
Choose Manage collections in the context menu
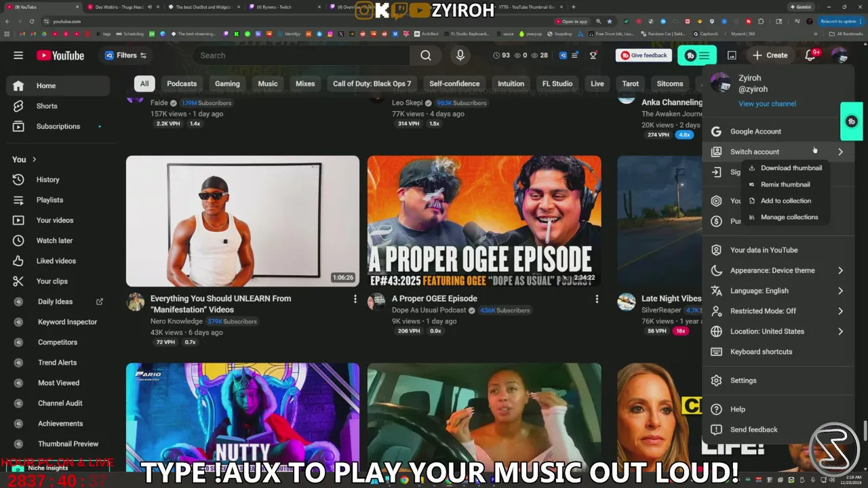click(785, 217)
